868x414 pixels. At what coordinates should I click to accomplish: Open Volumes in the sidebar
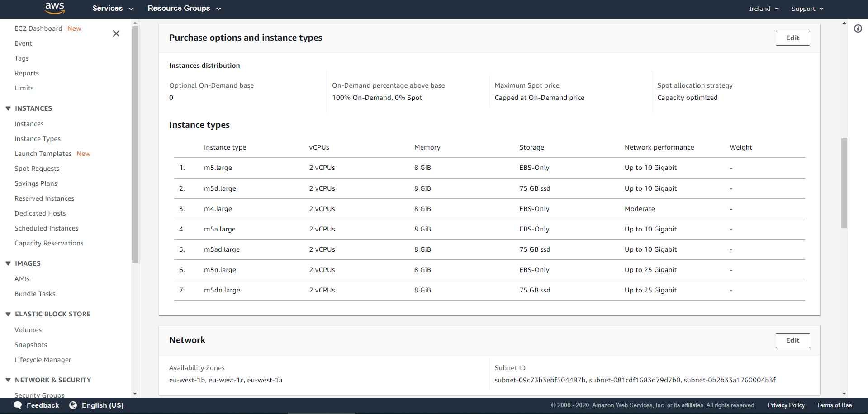[x=28, y=330]
